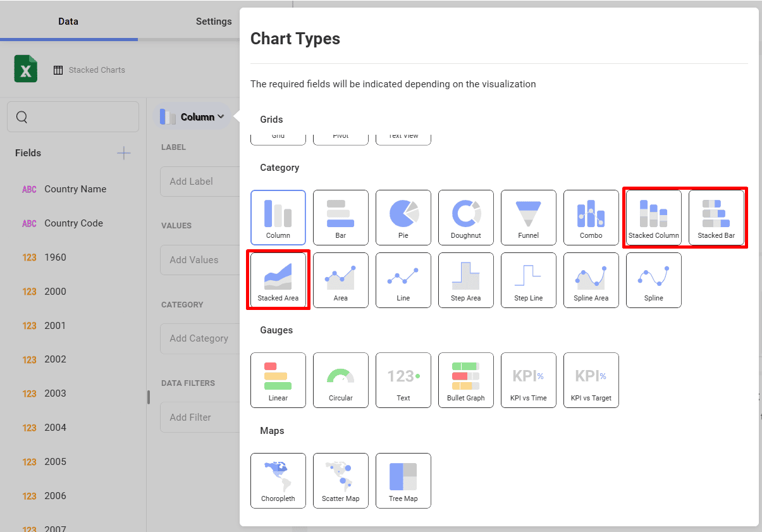The width and height of the screenshot is (762, 532).
Task: Pick the Step Line chart
Action: click(x=529, y=280)
